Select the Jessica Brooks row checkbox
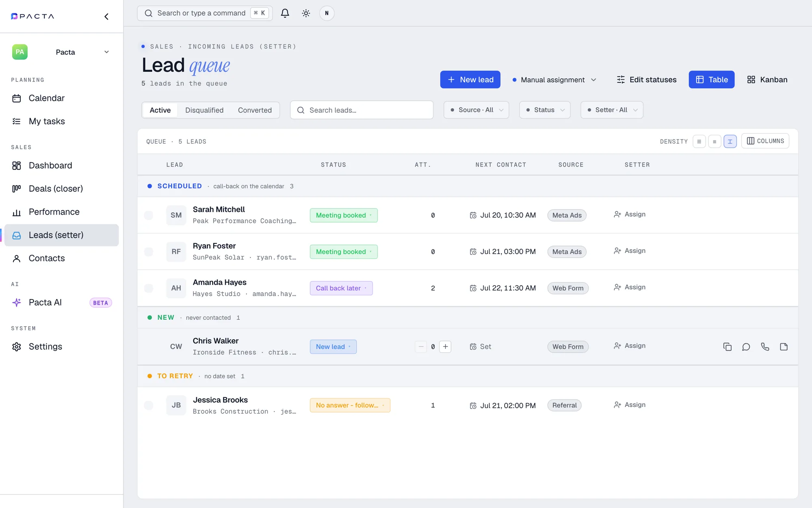Screen dimensions: 812x508 149,405
